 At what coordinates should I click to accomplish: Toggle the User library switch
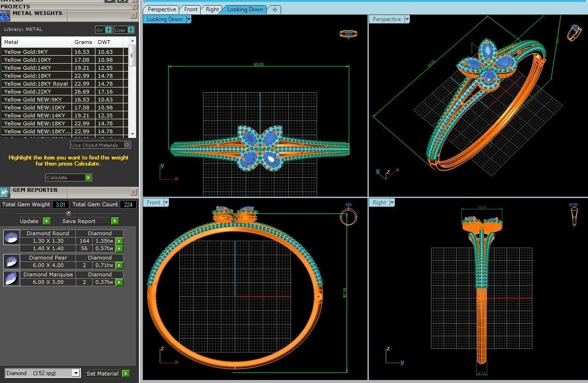click(124, 30)
